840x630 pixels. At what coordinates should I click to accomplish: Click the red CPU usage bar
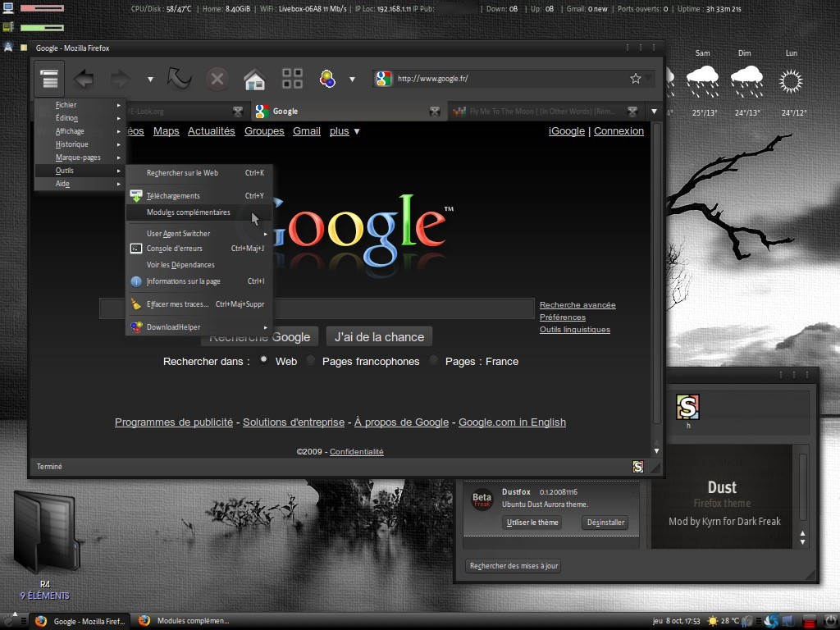point(42,8)
